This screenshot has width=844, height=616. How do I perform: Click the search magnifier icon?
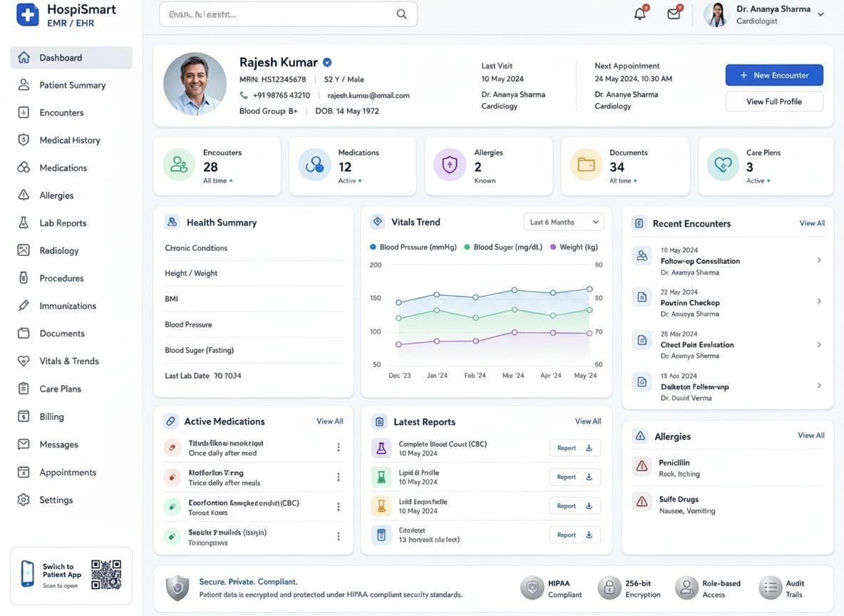(401, 14)
